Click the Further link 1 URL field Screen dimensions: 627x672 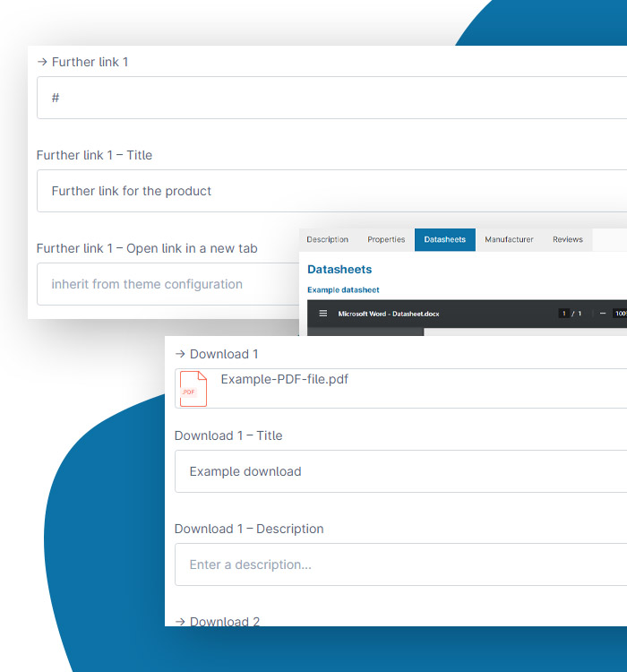tap(331, 98)
